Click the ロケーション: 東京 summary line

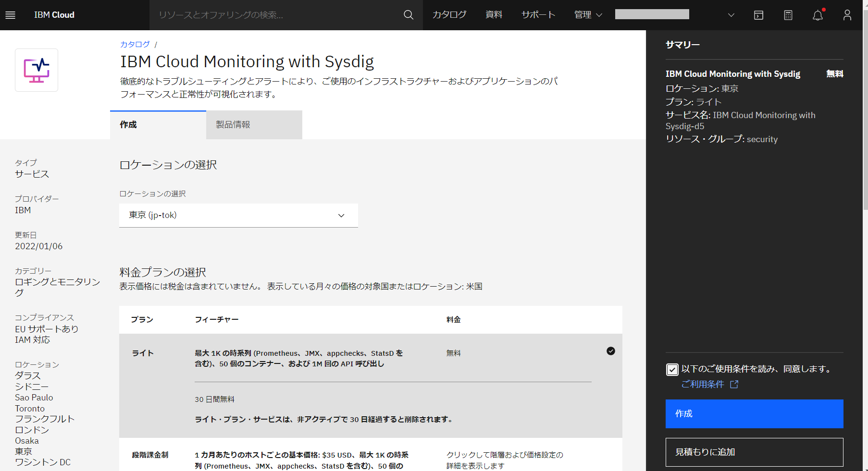click(x=702, y=88)
